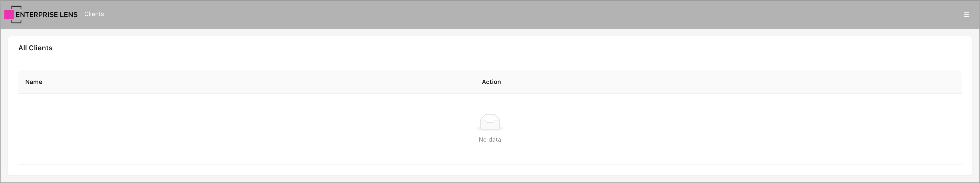
Task: Open the hamburger menu in the header
Action: pyautogui.click(x=966, y=15)
